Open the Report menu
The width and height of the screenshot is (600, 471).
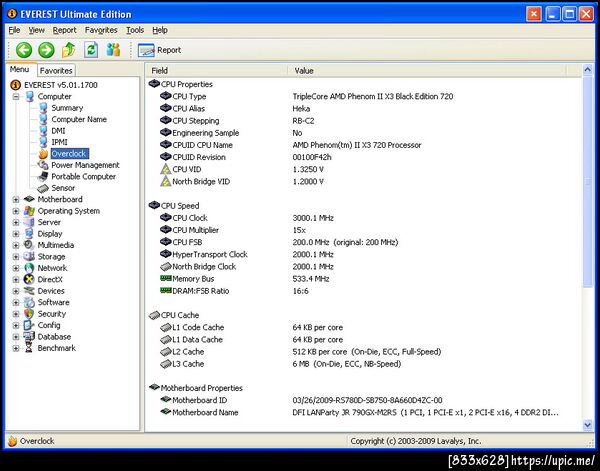pyautogui.click(x=65, y=30)
